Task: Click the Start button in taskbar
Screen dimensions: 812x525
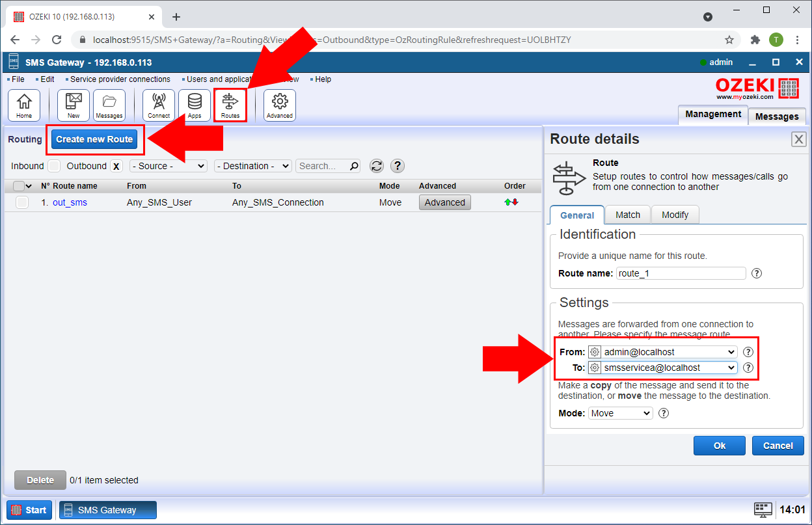Action: click(29, 510)
